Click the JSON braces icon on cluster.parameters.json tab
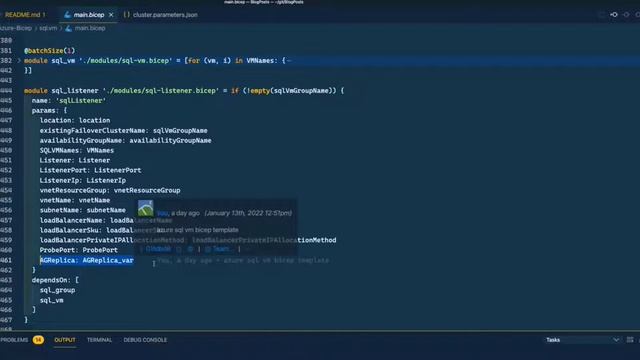This screenshot has width=640, height=360. 127,15
